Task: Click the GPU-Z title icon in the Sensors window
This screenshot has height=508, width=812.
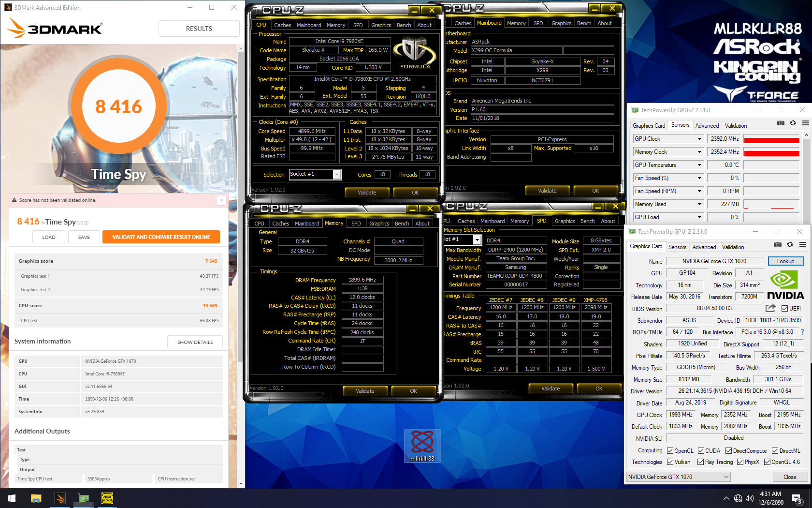Action: [x=635, y=110]
